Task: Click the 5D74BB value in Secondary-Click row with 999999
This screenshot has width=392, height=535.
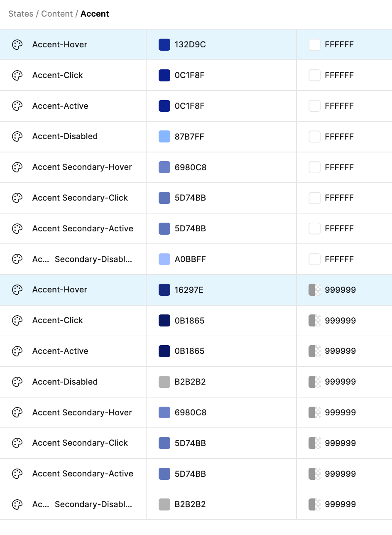Action: [x=190, y=443]
